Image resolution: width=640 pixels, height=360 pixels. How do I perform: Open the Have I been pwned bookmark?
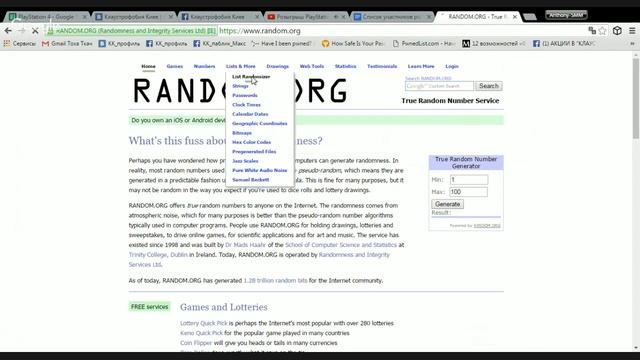click(282, 43)
